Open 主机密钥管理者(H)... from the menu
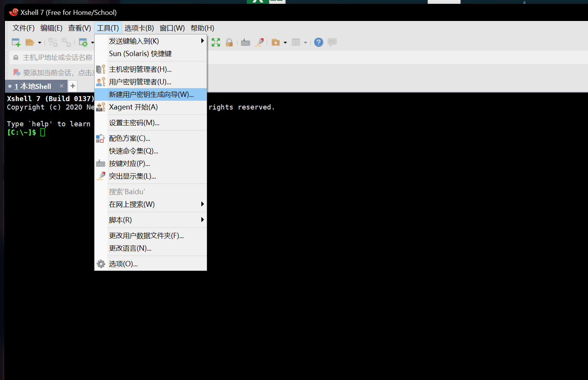The image size is (588, 380). pyautogui.click(x=151, y=69)
